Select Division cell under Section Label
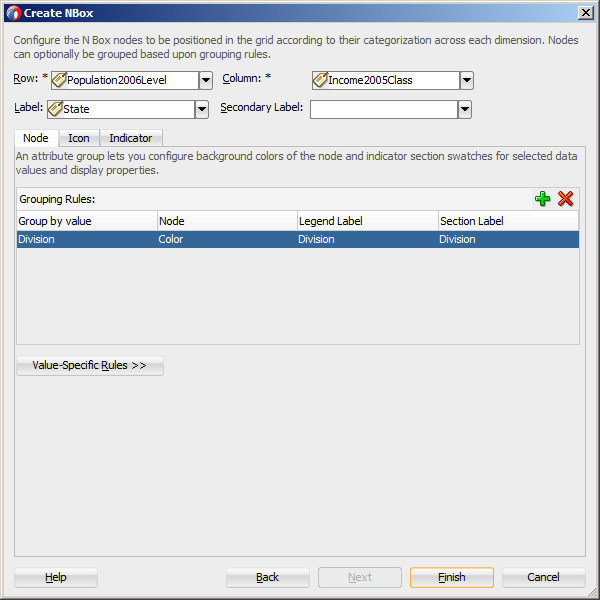600x600 pixels. click(x=509, y=240)
